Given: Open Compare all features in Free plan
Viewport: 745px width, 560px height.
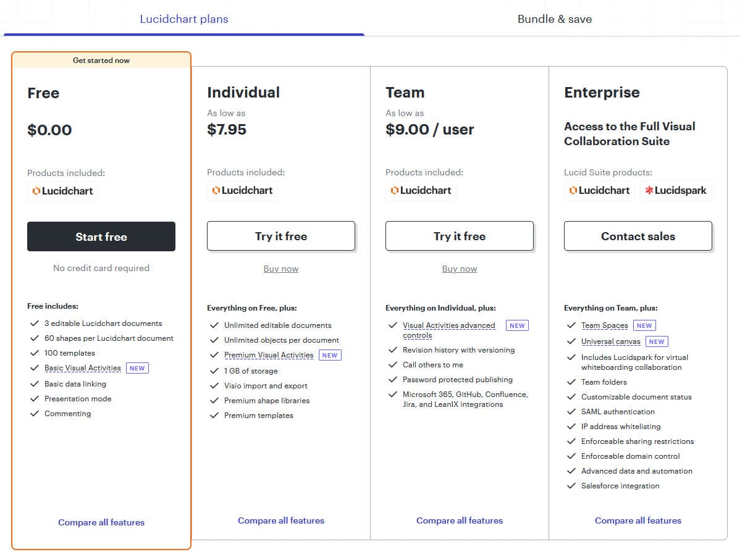Looking at the screenshot, I should pyautogui.click(x=101, y=522).
